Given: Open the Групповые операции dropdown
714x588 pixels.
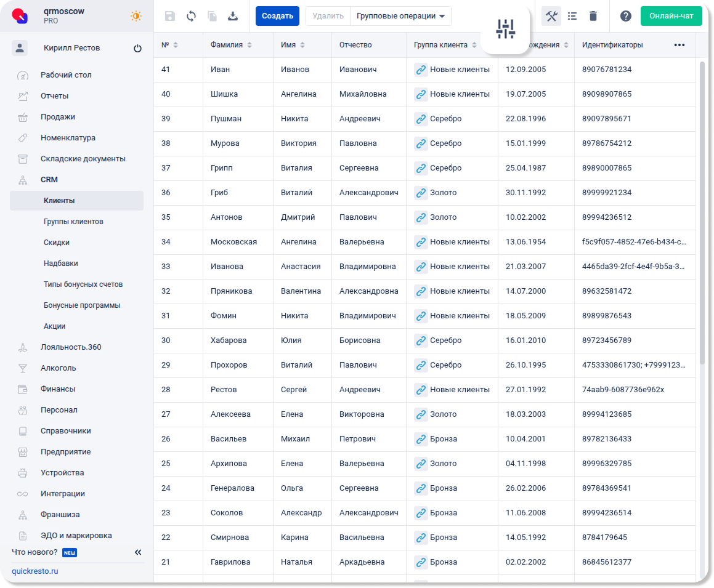Looking at the screenshot, I should [x=400, y=16].
